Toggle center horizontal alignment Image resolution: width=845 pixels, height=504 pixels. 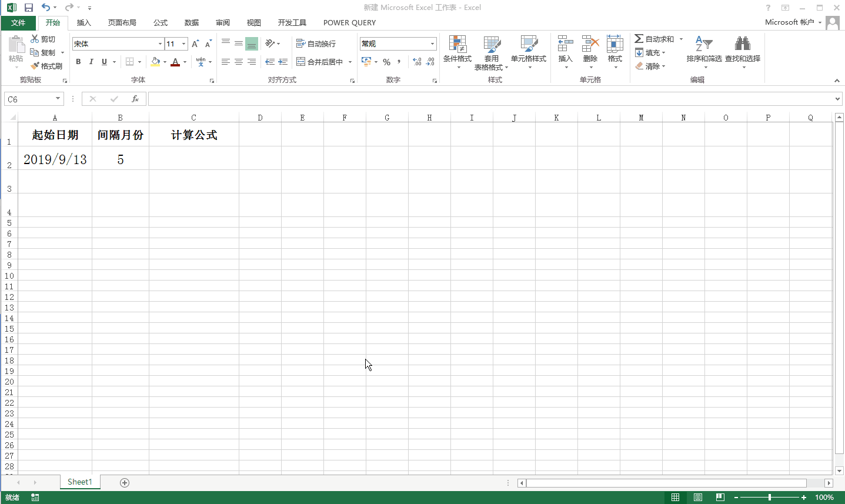(x=239, y=62)
